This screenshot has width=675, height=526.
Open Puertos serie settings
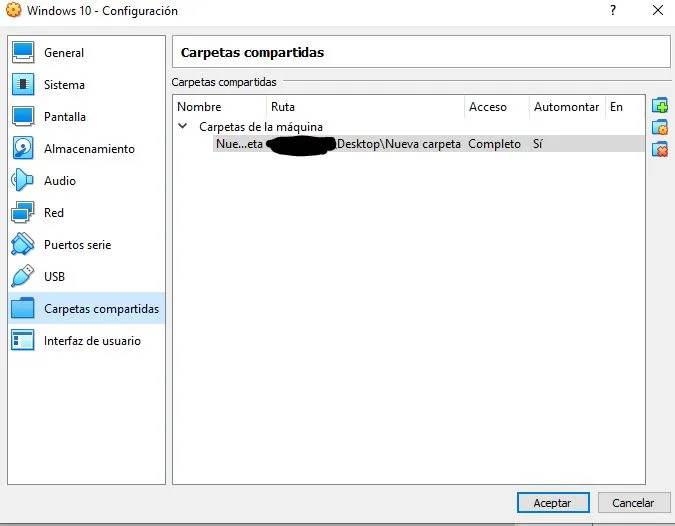[x=87, y=244]
